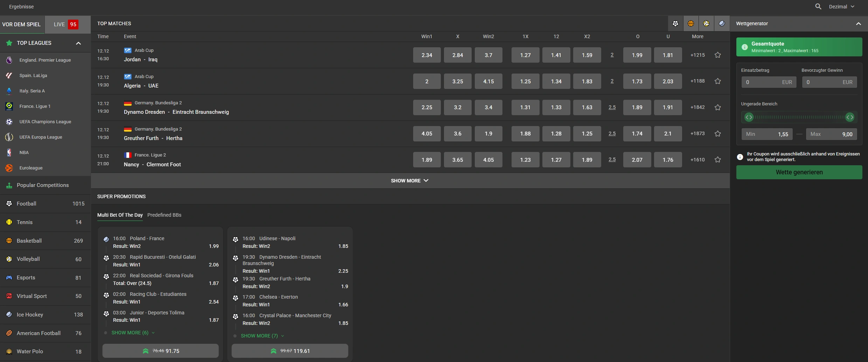Expand SHOW MORE top matches
The width and height of the screenshot is (868, 362).
click(x=410, y=181)
